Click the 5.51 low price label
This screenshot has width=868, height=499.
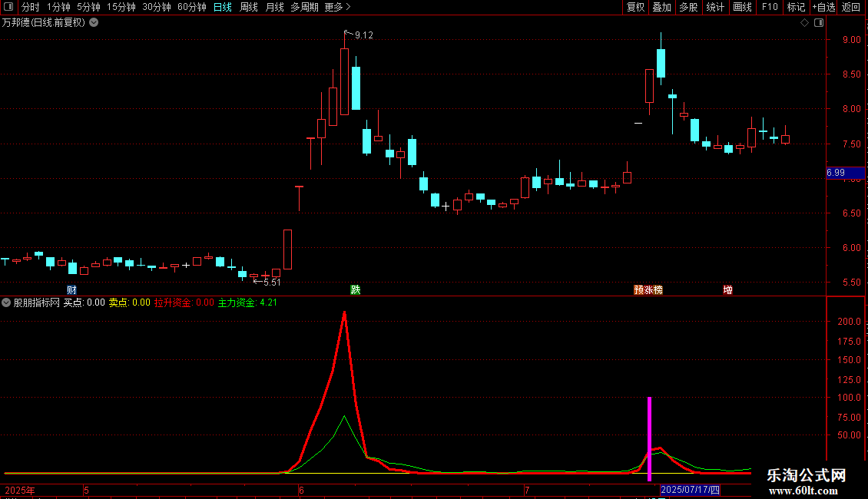[272, 283]
